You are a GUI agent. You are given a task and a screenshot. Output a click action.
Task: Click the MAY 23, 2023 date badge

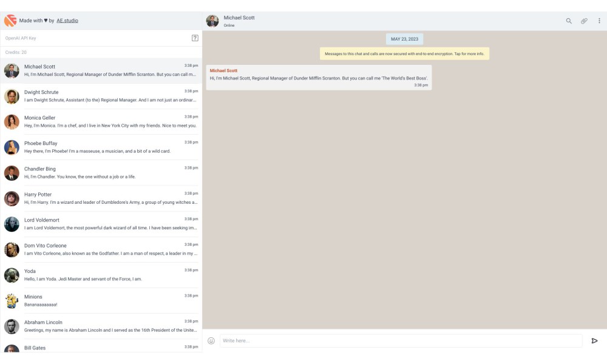pyautogui.click(x=404, y=39)
